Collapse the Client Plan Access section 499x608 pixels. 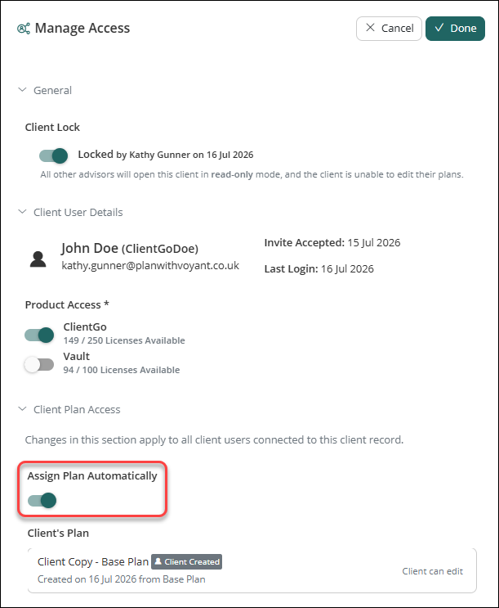[x=22, y=409]
